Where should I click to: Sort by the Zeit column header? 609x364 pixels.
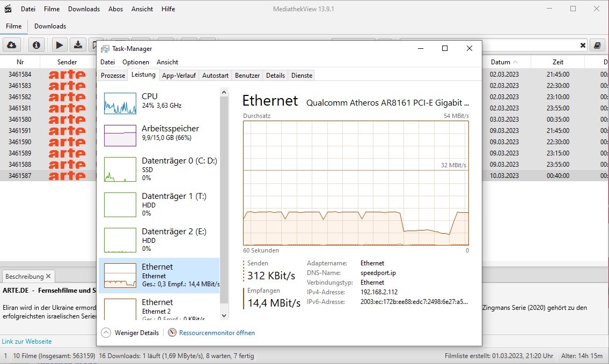click(557, 62)
